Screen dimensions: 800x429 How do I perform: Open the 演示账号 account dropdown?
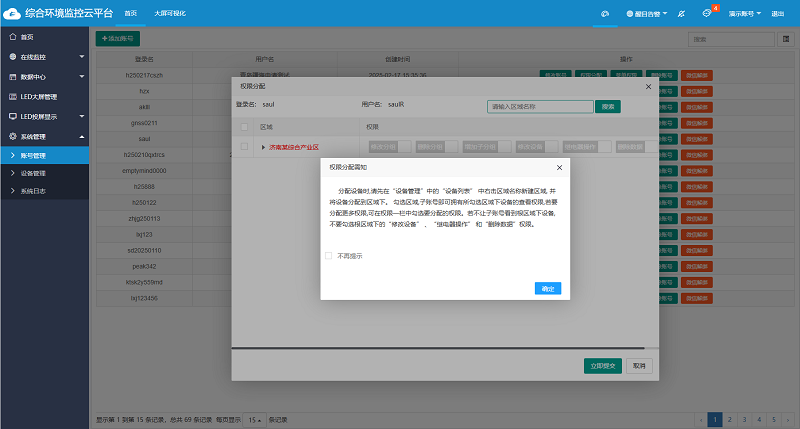pos(745,14)
